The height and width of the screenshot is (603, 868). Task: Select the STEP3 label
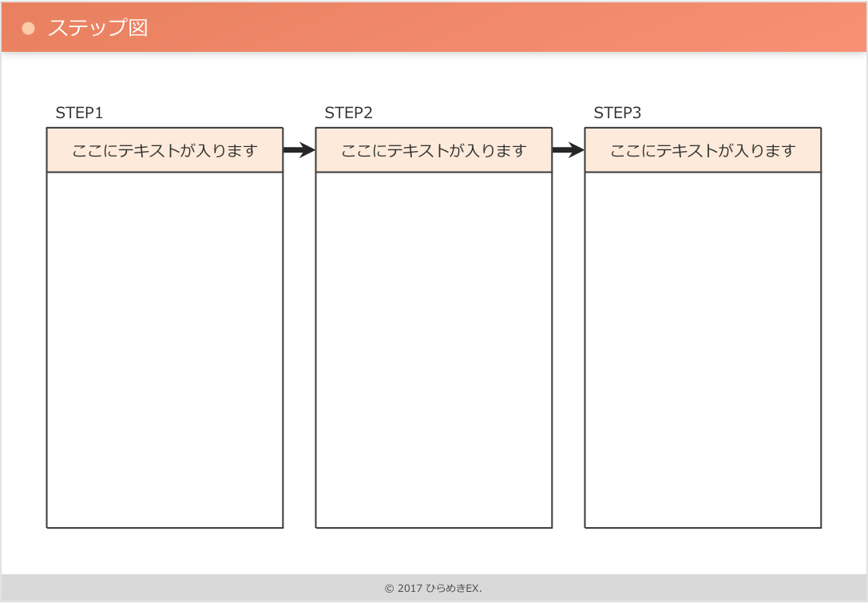click(x=617, y=113)
